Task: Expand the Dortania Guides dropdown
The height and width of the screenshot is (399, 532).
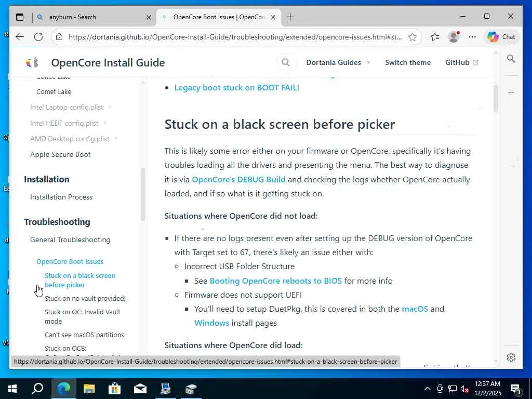Action: (x=338, y=62)
